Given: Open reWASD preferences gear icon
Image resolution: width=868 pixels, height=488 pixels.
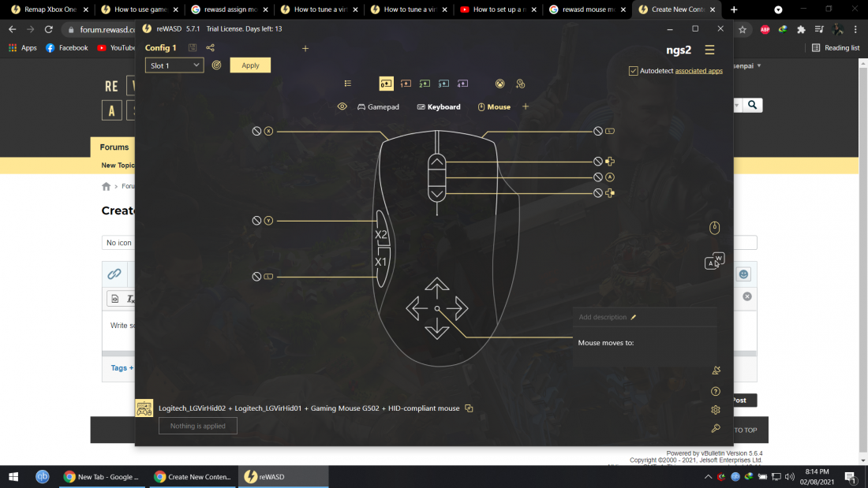Looking at the screenshot, I should pyautogui.click(x=716, y=410).
